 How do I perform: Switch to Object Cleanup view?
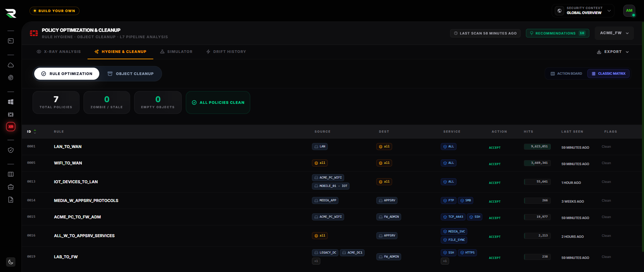pyautogui.click(x=130, y=74)
